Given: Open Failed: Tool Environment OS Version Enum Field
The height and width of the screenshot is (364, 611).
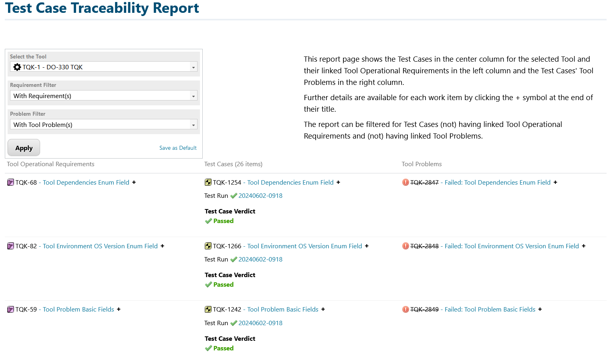Looking at the screenshot, I should tap(512, 246).
